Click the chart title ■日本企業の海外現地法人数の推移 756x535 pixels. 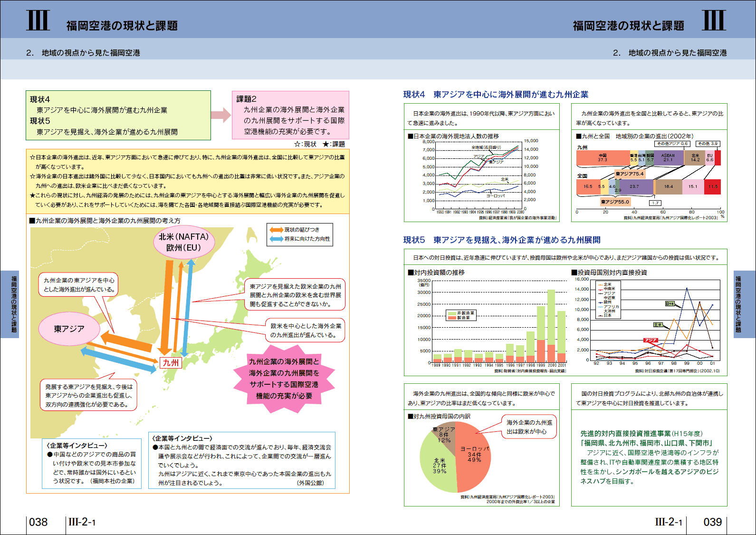click(453, 136)
